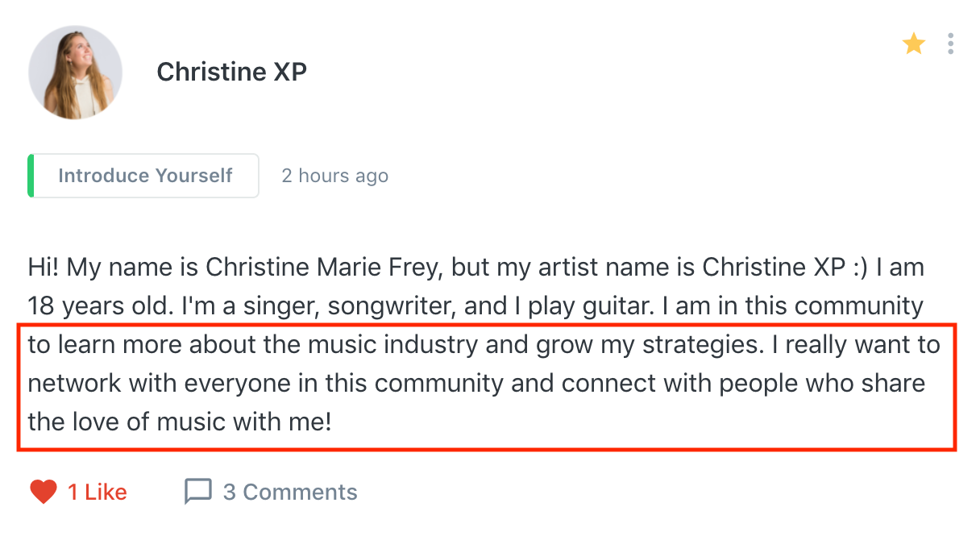Open Christine XP's profile photo

[75, 73]
